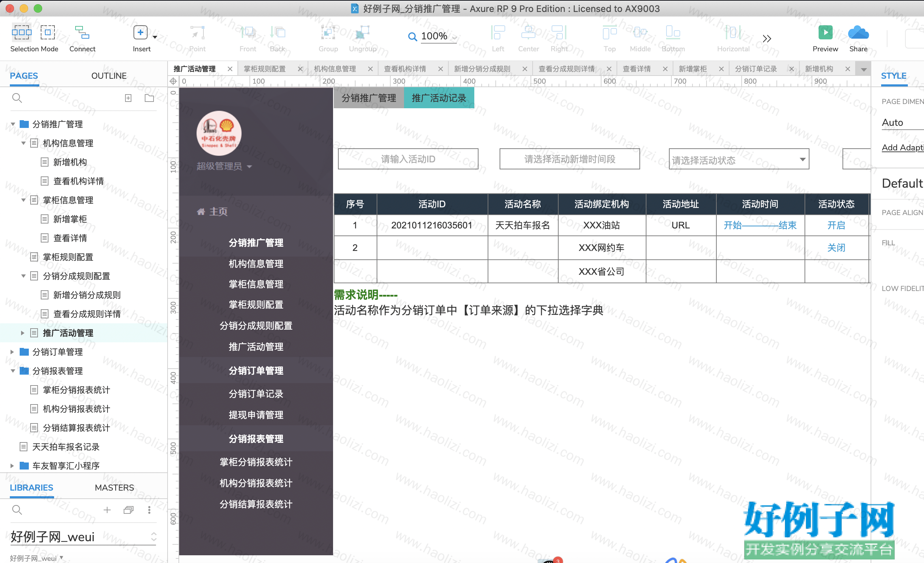The height and width of the screenshot is (563, 924).
Task: Switch to contained Selection Mode icon
Action: pyautogui.click(x=47, y=33)
